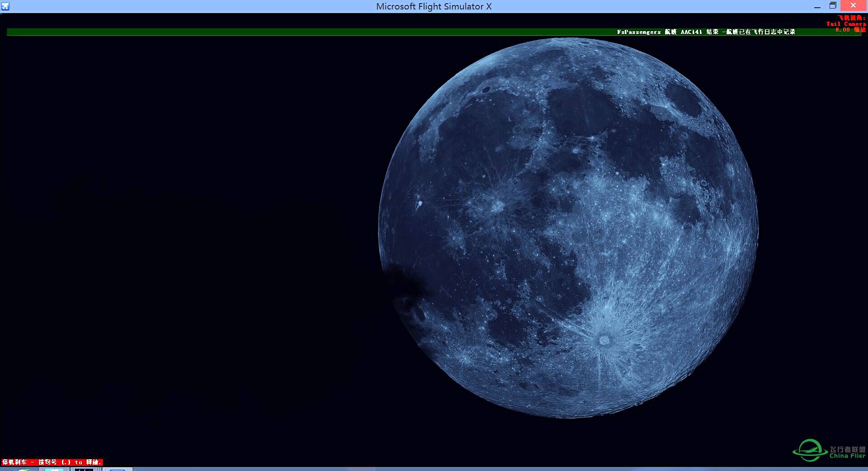Image resolution: width=868 pixels, height=471 pixels.
Task: Click the FsPassengers AAC141 flight message
Action: point(706,32)
